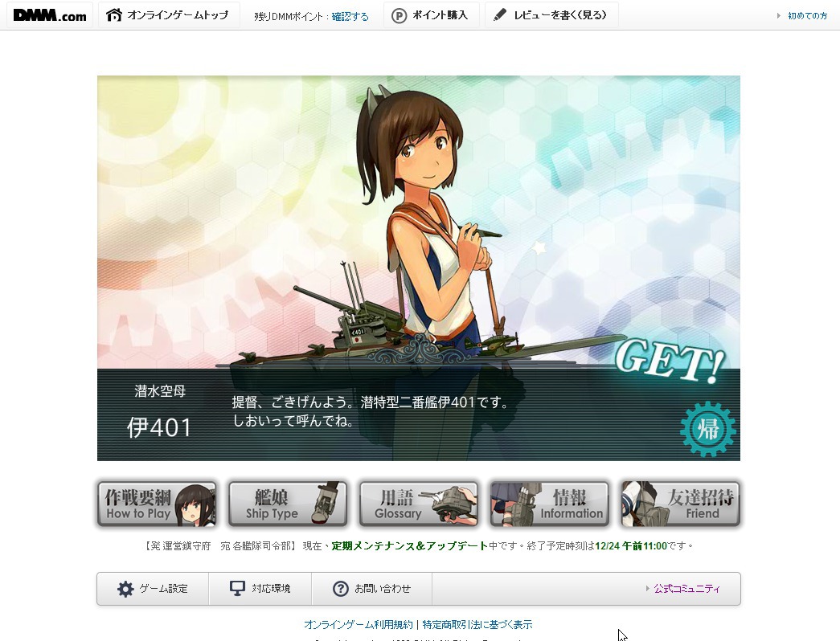Click the 確認する points link
840x641 pixels.
pos(350,17)
